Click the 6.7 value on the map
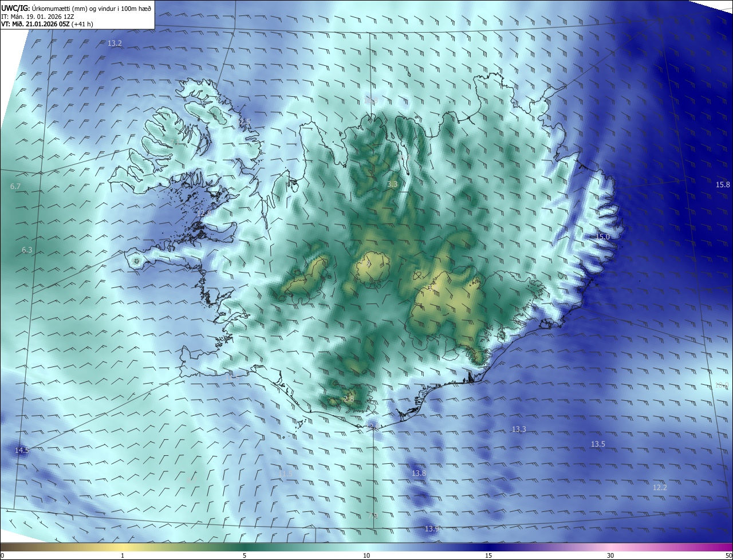 (15, 187)
